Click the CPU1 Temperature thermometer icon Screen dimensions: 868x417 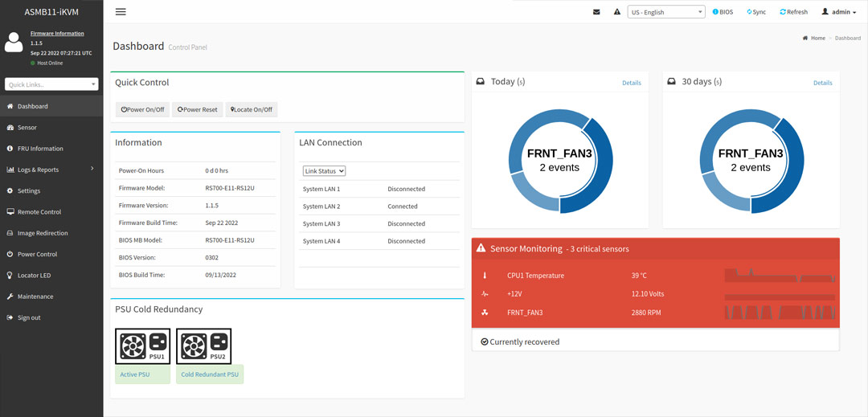pyautogui.click(x=485, y=276)
